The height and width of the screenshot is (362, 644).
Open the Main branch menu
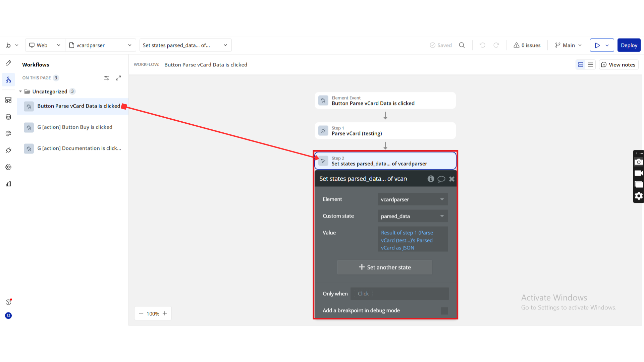[x=569, y=45]
